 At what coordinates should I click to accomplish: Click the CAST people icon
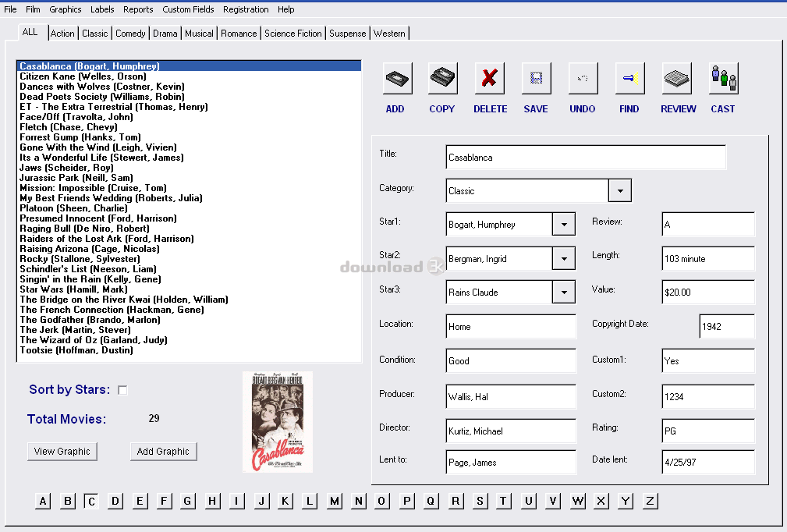point(723,78)
